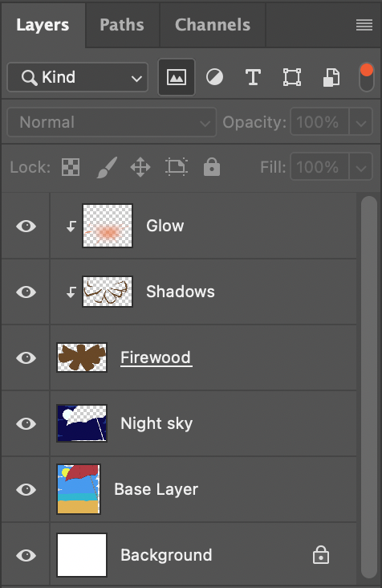
Task: Switch to the Paths tab
Action: pyautogui.click(x=122, y=25)
